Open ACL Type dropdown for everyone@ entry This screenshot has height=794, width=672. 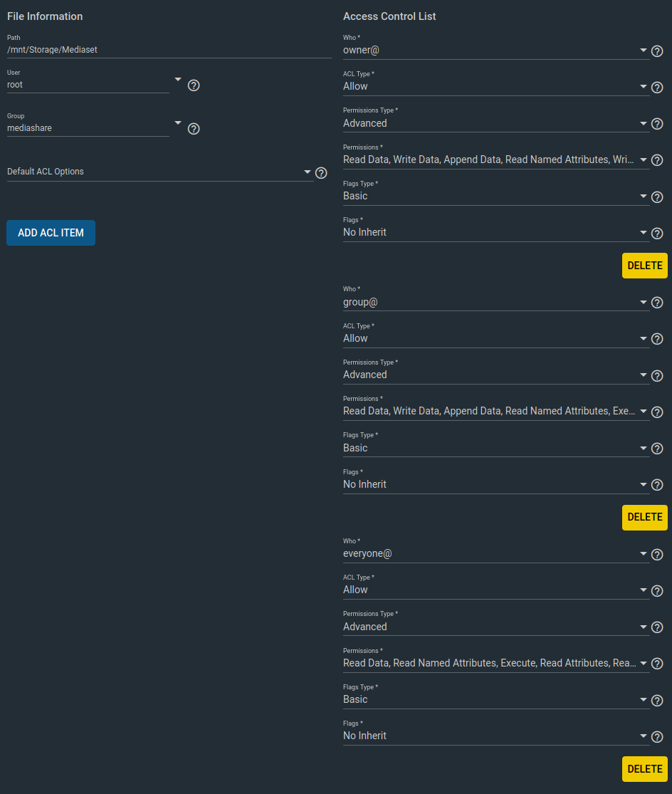pos(496,587)
